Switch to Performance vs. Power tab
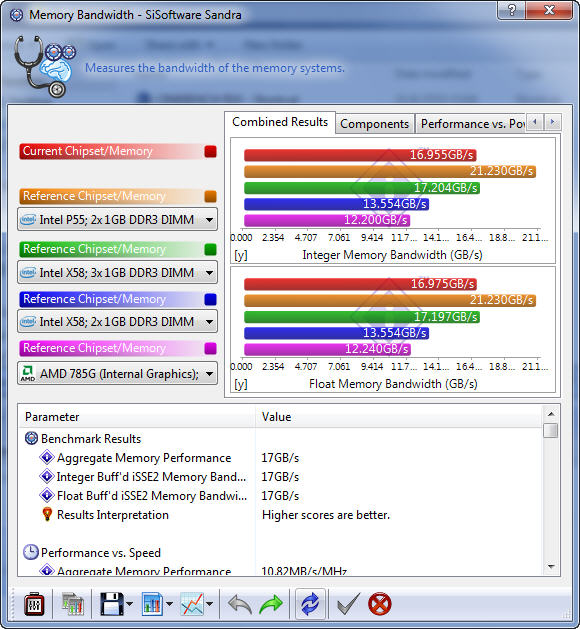Viewport: 580px width, 629px height. click(x=472, y=124)
